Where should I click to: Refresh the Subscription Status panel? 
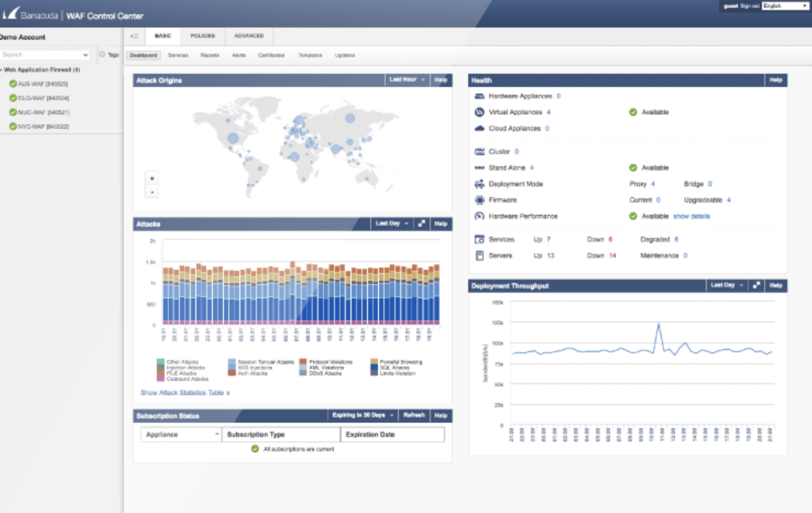tap(414, 415)
